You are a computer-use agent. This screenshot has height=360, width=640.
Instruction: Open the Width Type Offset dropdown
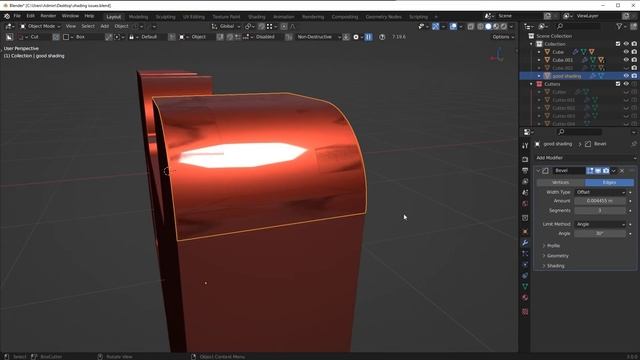600,192
